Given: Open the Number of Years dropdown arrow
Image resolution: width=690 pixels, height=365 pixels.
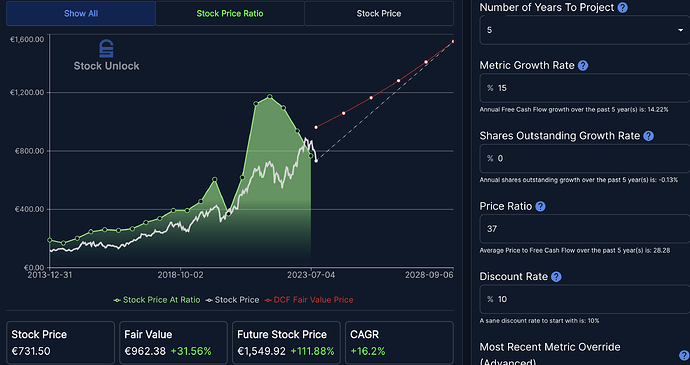Looking at the screenshot, I should (680, 30).
